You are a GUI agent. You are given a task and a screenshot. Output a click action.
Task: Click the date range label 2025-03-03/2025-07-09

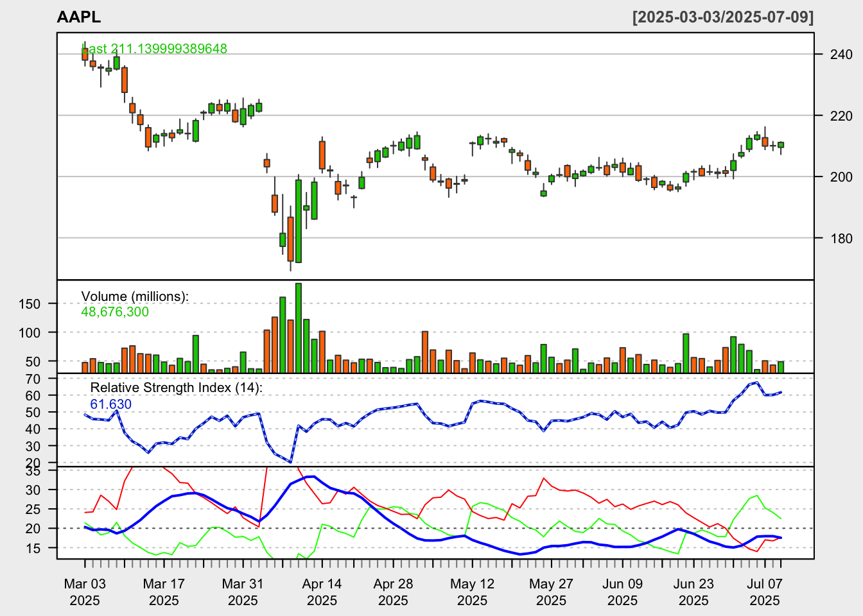click(723, 17)
